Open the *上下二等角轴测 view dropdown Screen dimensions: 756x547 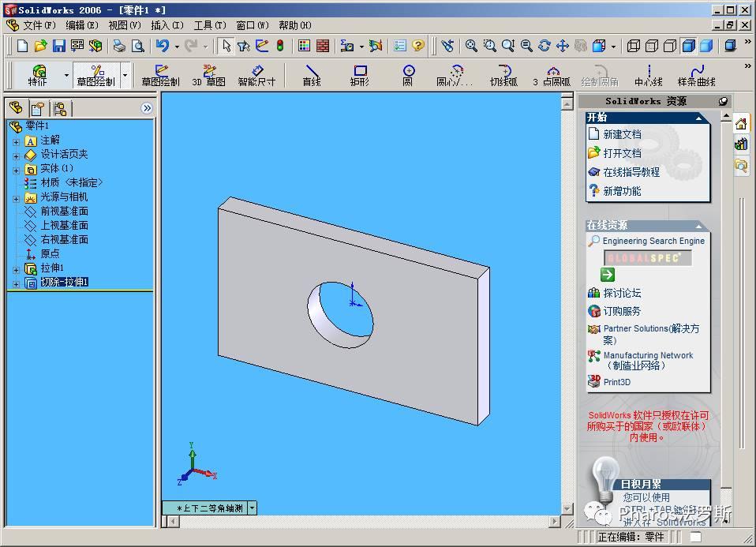point(253,508)
